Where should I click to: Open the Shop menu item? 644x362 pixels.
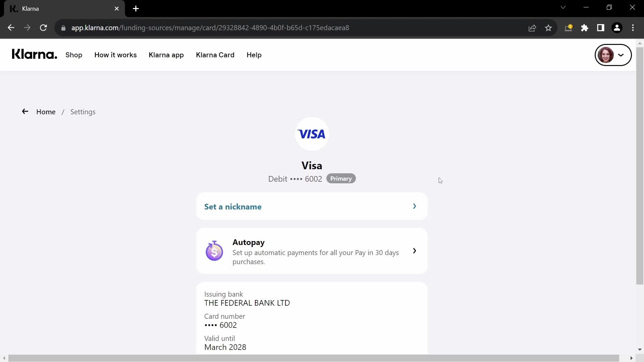[74, 55]
